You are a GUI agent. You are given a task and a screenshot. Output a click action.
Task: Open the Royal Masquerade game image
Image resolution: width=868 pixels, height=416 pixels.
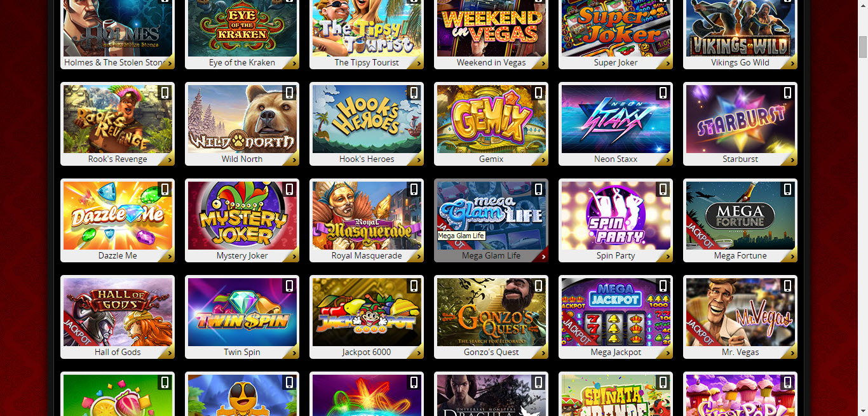(367, 215)
